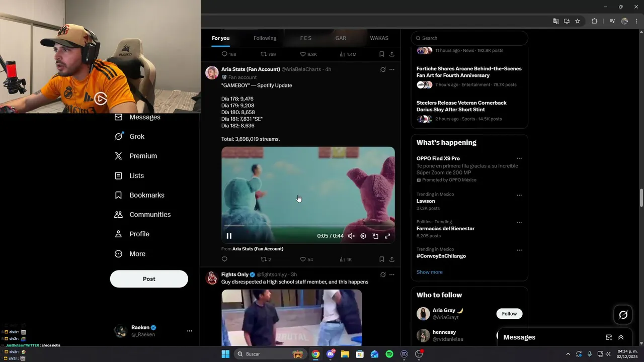The image size is (644, 362).
Task: Click the Search input field
Action: tap(469, 38)
